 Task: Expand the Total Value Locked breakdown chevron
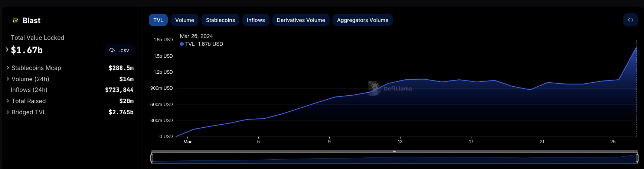[x=7, y=50]
